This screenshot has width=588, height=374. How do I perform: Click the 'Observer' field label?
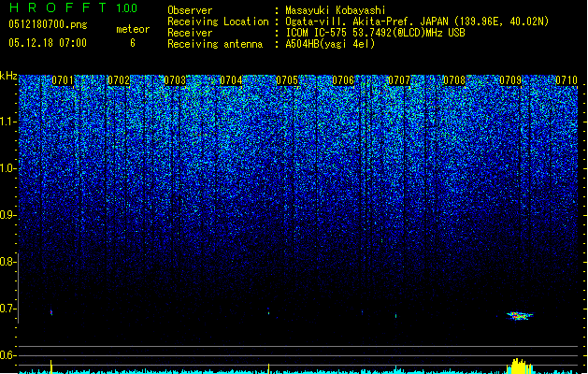[x=190, y=10]
